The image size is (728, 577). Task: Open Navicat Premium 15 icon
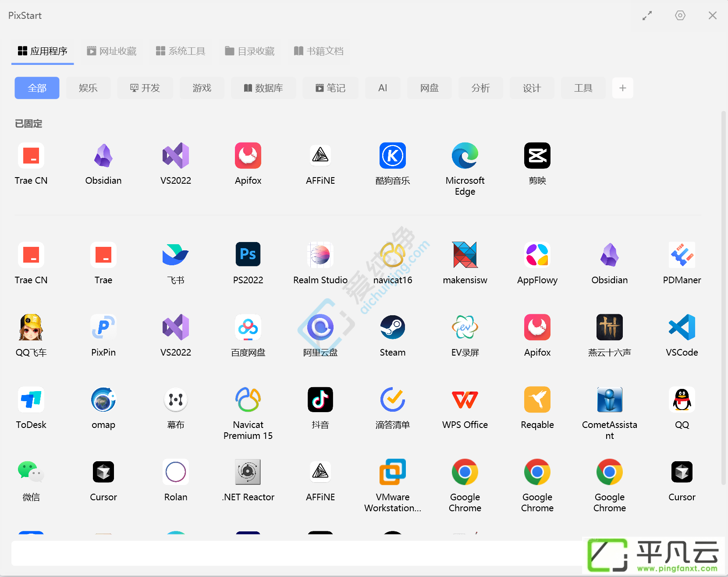point(248,399)
